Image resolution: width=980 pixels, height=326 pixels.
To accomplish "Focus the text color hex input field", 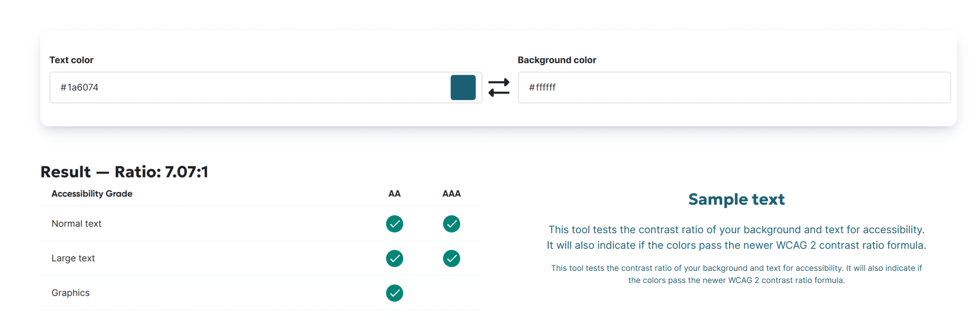I will pyautogui.click(x=249, y=87).
